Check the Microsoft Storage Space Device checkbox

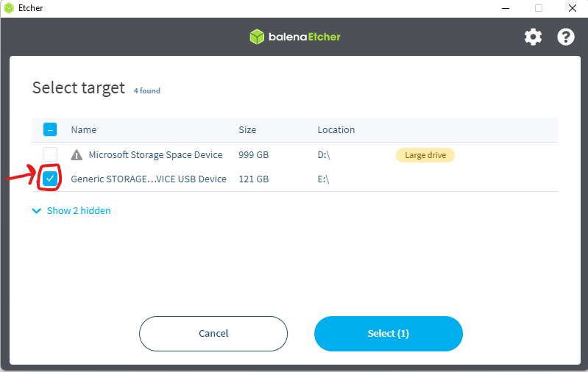50,154
